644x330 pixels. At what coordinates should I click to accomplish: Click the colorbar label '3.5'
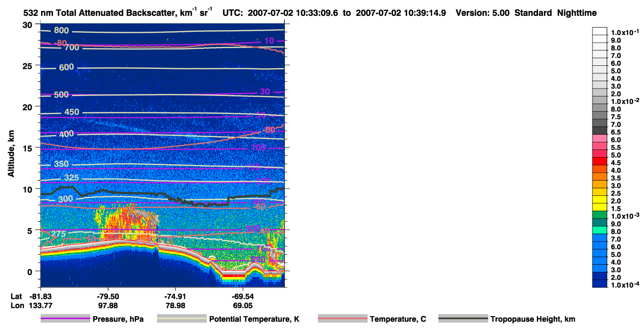point(617,178)
